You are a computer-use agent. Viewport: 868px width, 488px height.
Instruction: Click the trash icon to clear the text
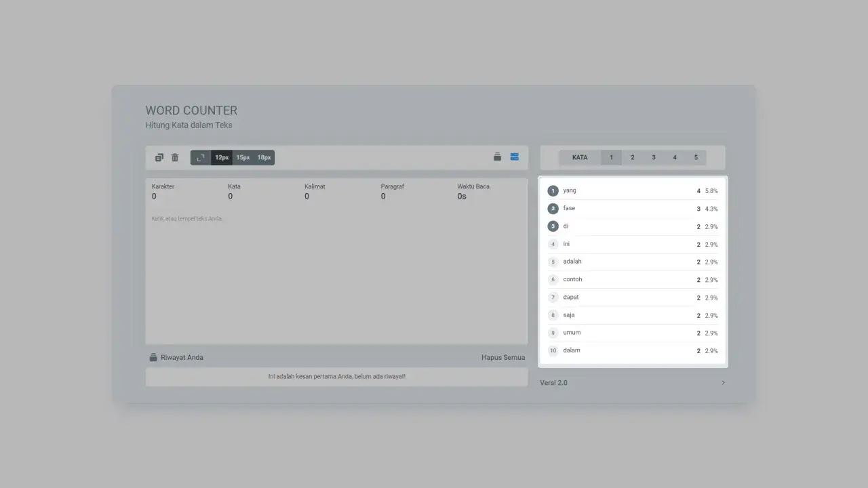click(x=175, y=157)
